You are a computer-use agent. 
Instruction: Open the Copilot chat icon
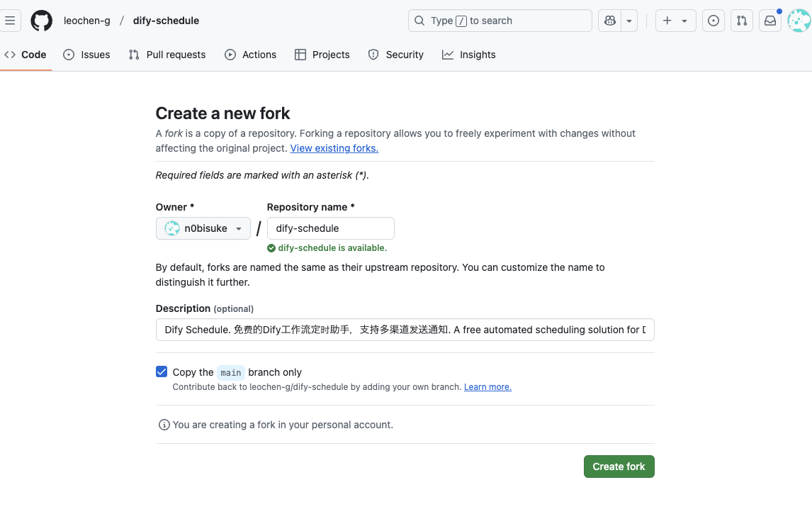[609, 21]
